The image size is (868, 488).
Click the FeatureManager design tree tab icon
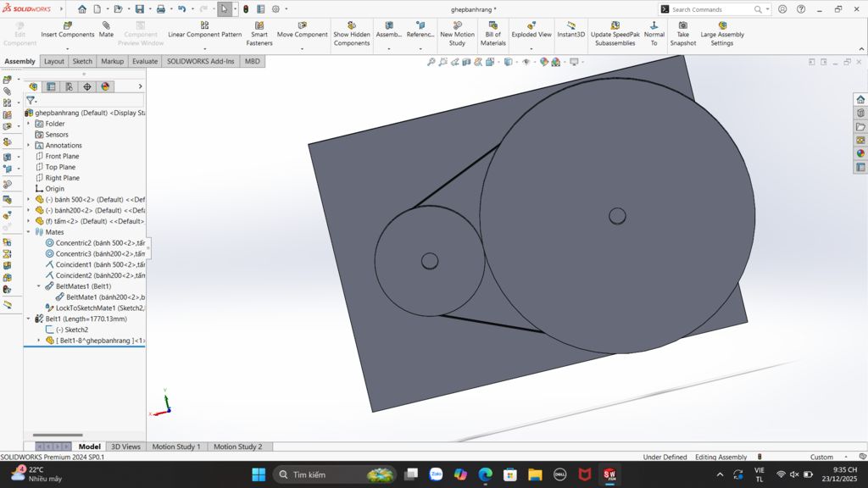coord(33,86)
